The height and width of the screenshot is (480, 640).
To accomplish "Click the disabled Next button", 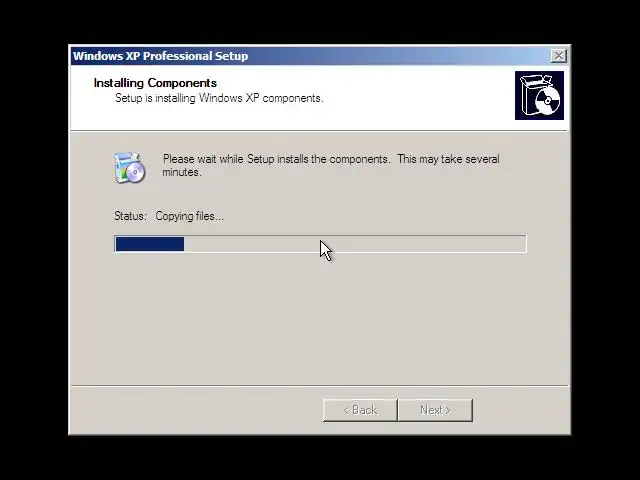I will (436, 410).
